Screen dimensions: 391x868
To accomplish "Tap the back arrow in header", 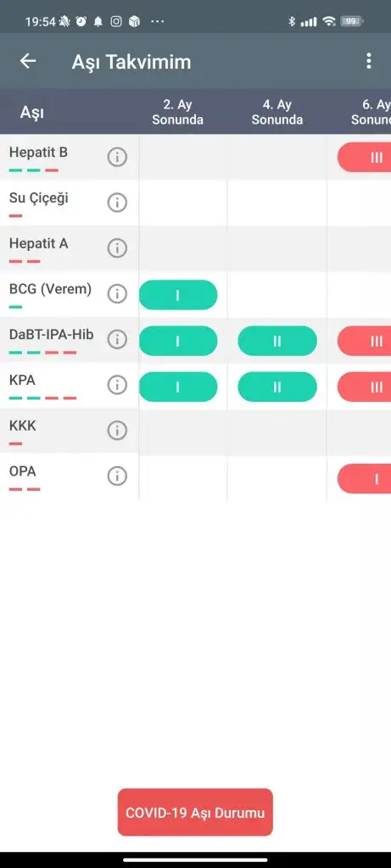I will 28,61.
